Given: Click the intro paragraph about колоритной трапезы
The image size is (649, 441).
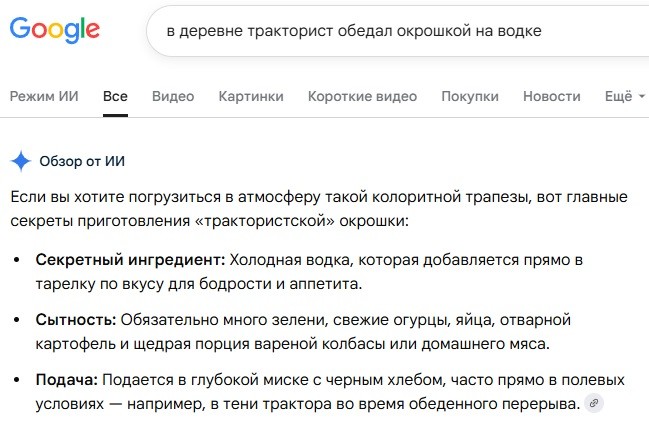Looking at the screenshot, I should tap(319, 208).
